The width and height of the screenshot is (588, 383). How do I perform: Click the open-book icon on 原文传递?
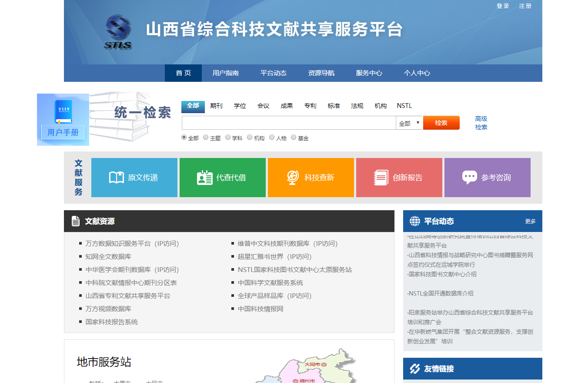(x=117, y=178)
